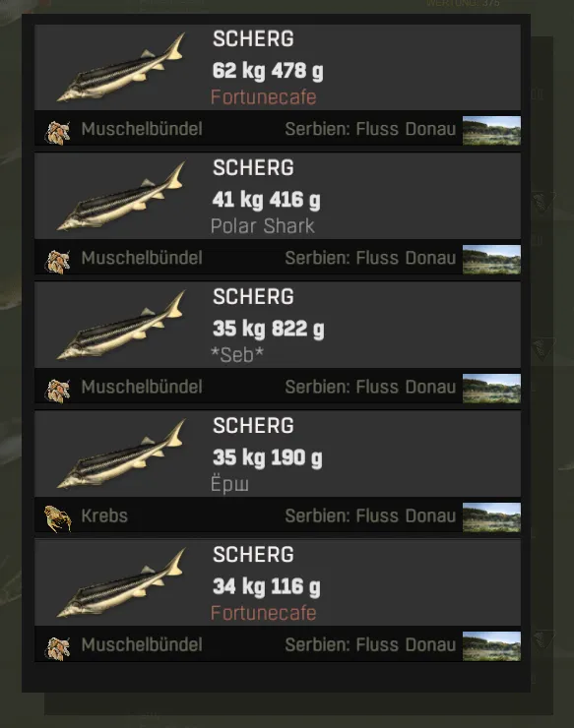Open Fortunecafe player name on 62 kg catch

coord(264,97)
